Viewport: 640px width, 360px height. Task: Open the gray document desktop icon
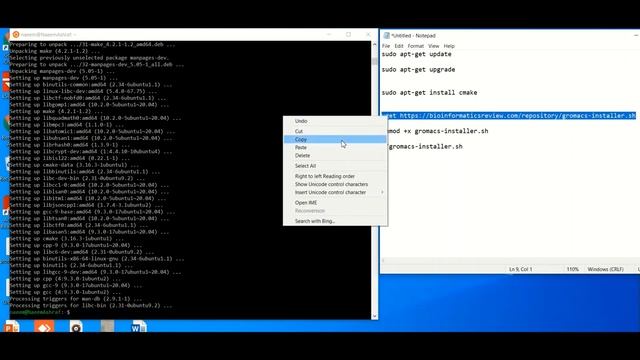(107, 327)
